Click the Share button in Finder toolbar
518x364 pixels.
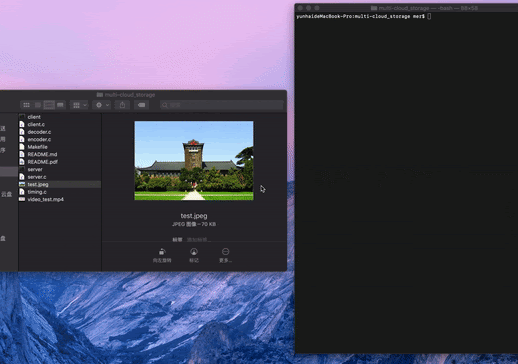click(x=122, y=105)
